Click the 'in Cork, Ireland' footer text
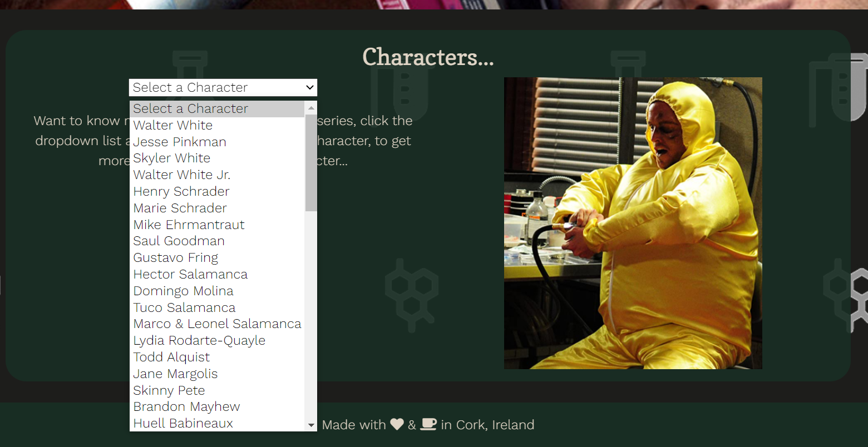 click(487, 425)
